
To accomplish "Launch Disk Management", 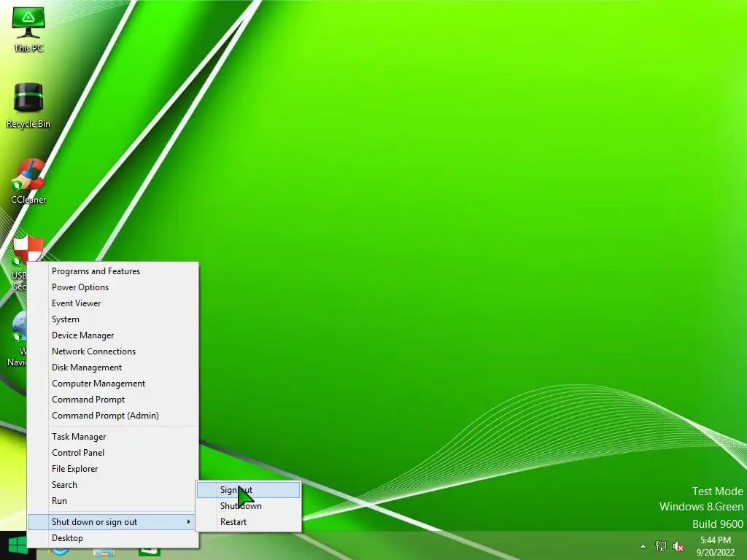I will click(113, 367).
